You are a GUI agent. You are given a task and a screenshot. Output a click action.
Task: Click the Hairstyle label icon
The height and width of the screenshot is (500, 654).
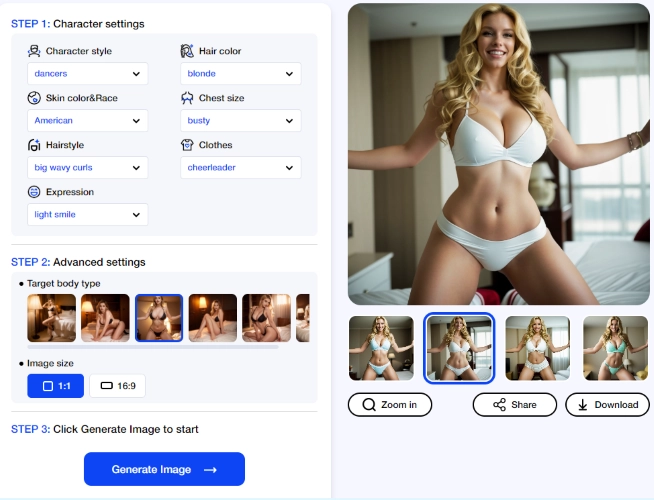(34, 145)
